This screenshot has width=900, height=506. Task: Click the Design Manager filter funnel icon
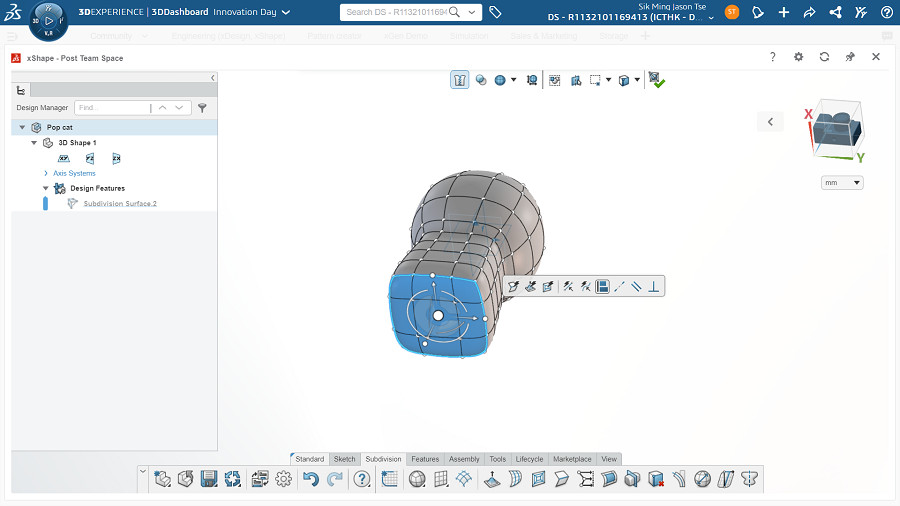202,107
